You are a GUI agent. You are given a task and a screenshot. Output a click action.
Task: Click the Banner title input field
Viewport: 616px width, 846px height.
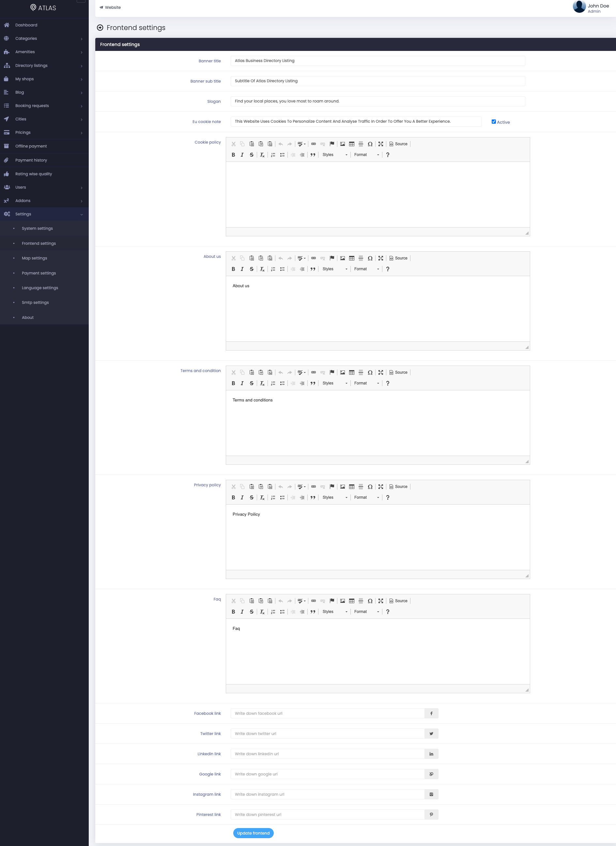coord(378,61)
